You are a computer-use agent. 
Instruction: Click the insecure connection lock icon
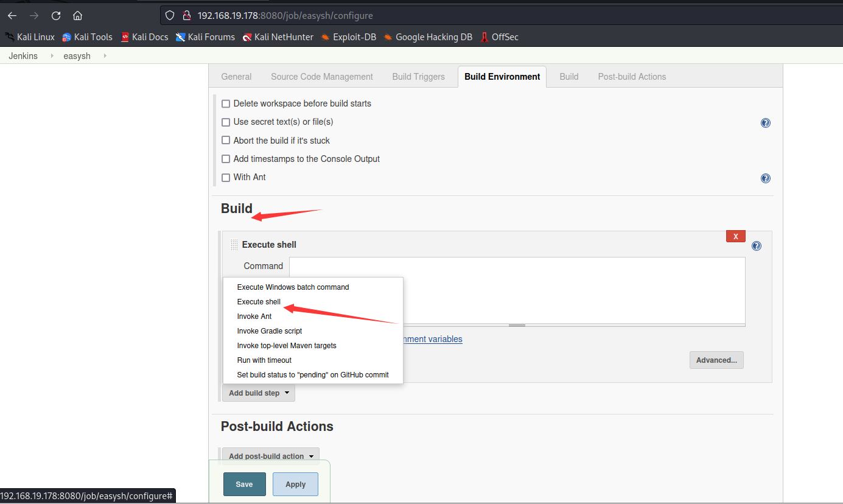(x=187, y=16)
